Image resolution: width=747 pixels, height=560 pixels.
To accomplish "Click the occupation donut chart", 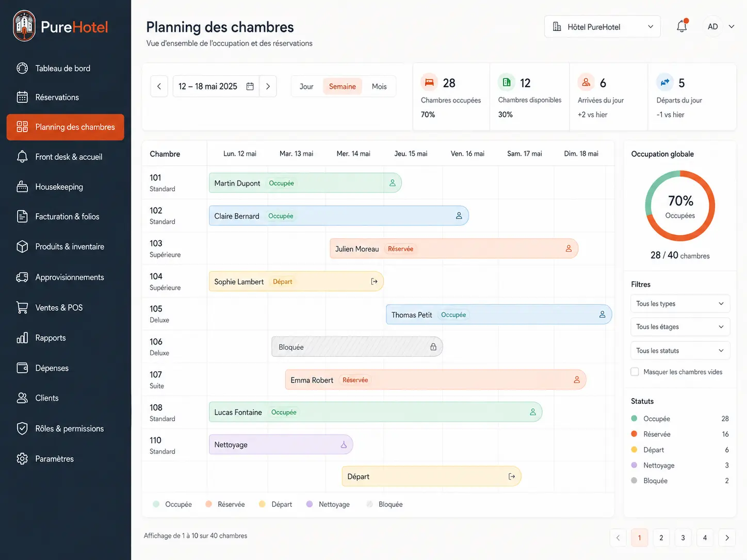I will pyautogui.click(x=680, y=206).
